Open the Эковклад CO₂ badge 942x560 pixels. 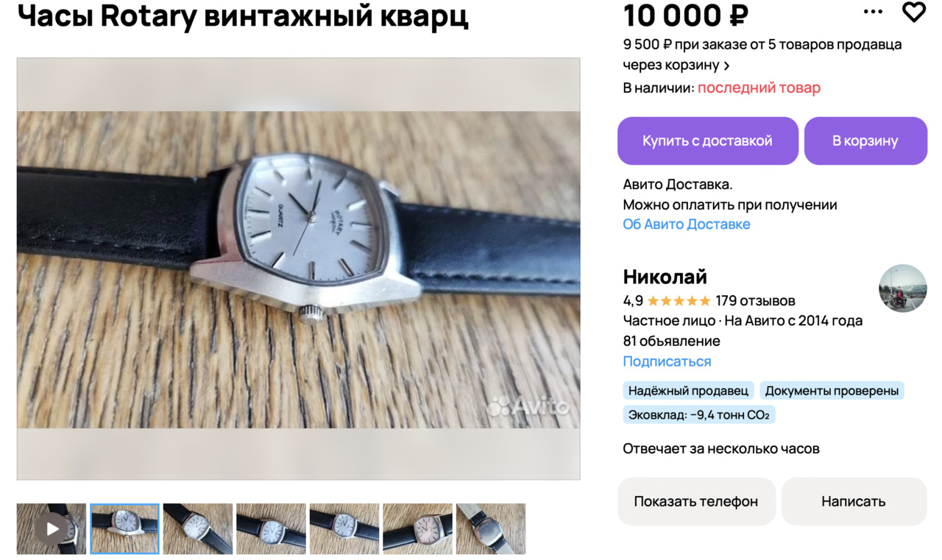[x=699, y=415]
